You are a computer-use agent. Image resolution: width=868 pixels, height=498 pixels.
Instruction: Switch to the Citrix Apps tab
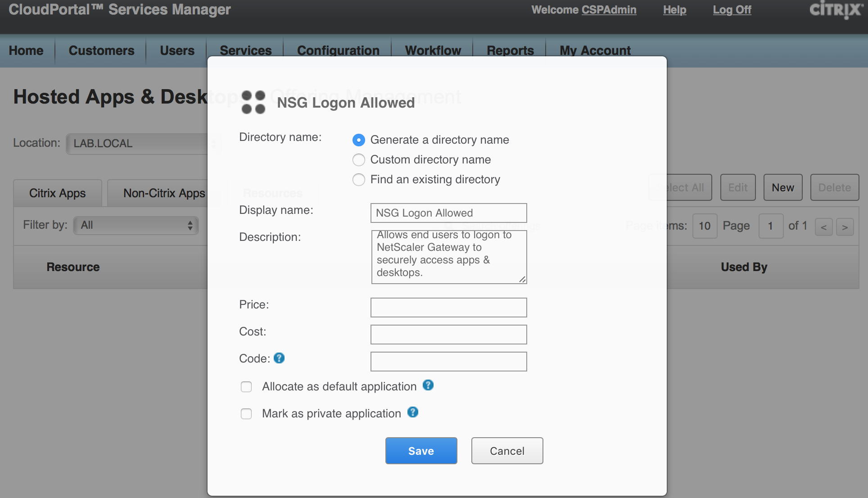click(57, 193)
